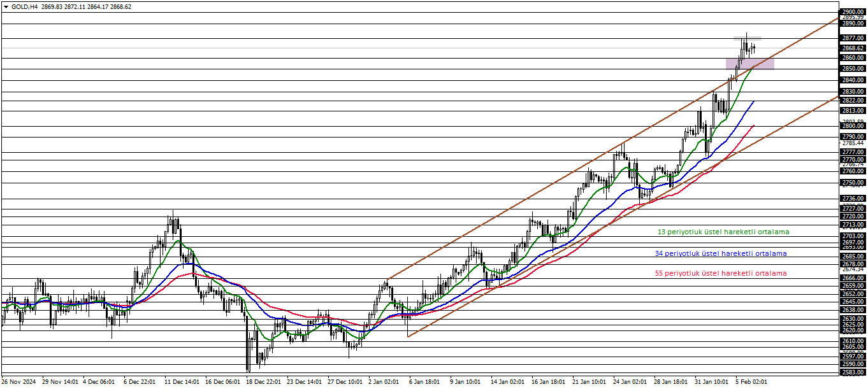Select the '13 periyotluk üstel hareketli ortalama' label

(723, 232)
